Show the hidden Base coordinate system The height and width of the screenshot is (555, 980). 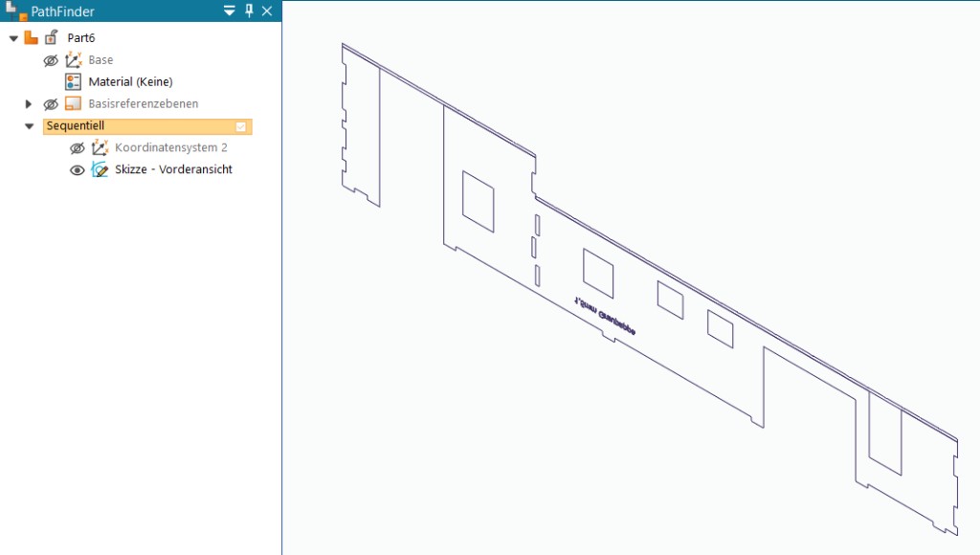pos(51,60)
